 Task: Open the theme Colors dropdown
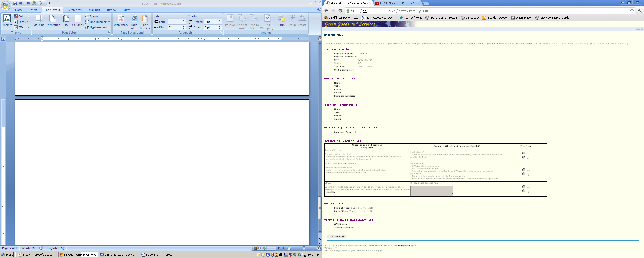21,16
